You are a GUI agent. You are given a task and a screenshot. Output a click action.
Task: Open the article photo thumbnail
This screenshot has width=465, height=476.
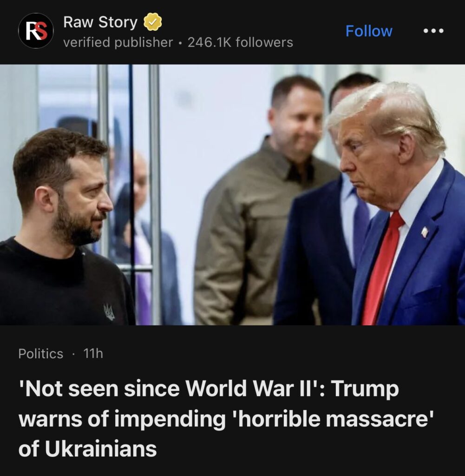232,195
